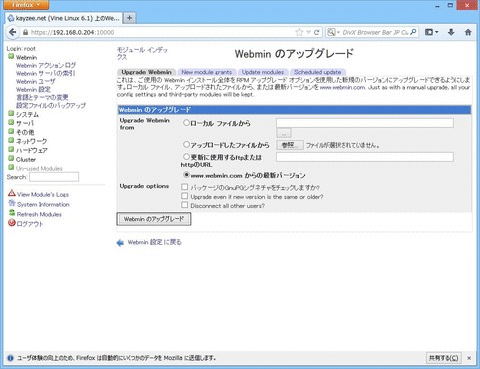Open 言語とテーマの変更 link
The height and width of the screenshot is (369, 480).
(x=42, y=97)
